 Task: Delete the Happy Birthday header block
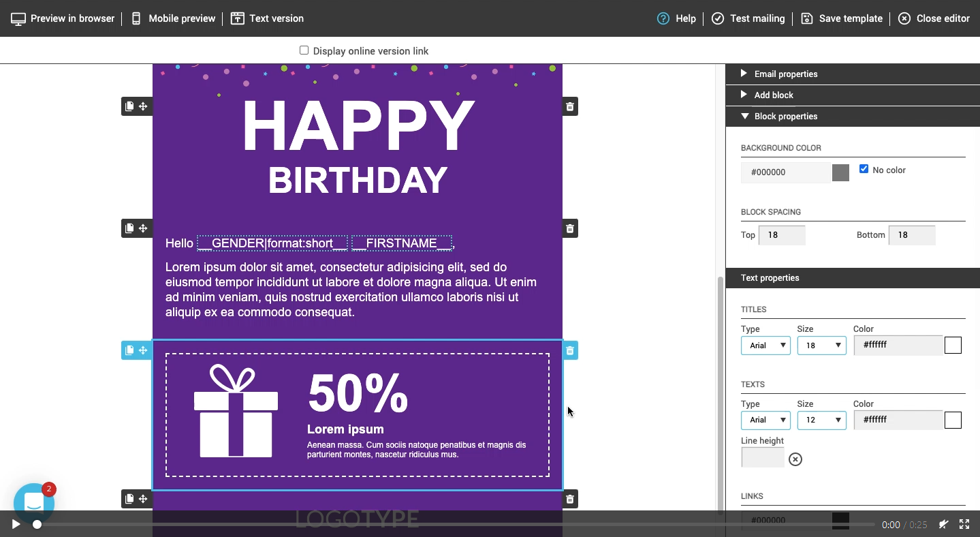coord(570,106)
